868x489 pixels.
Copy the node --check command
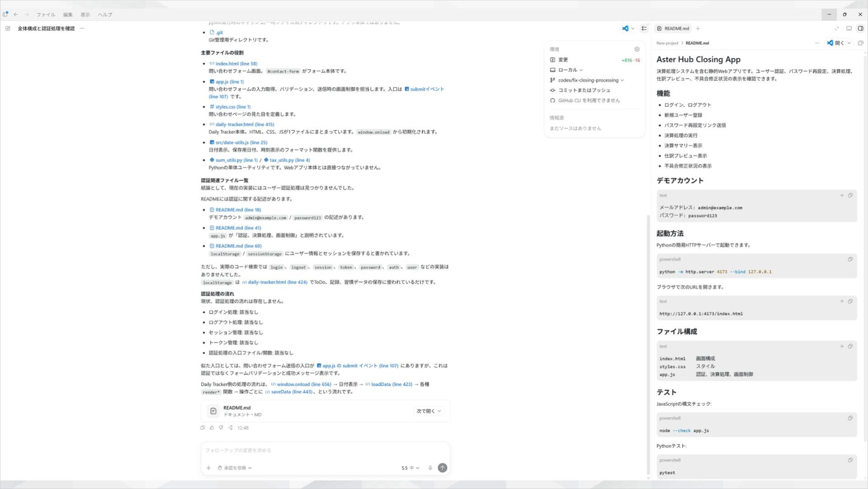point(850,418)
